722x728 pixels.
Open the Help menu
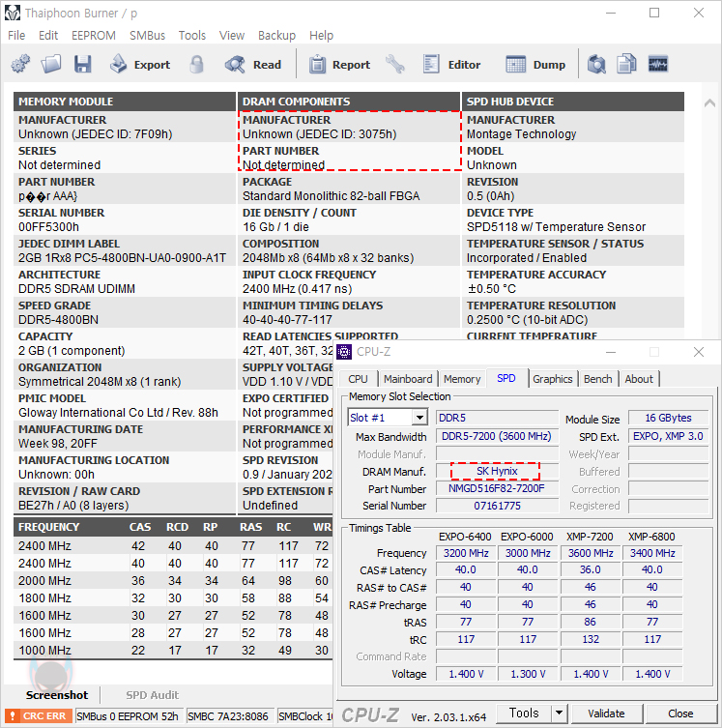(321, 35)
